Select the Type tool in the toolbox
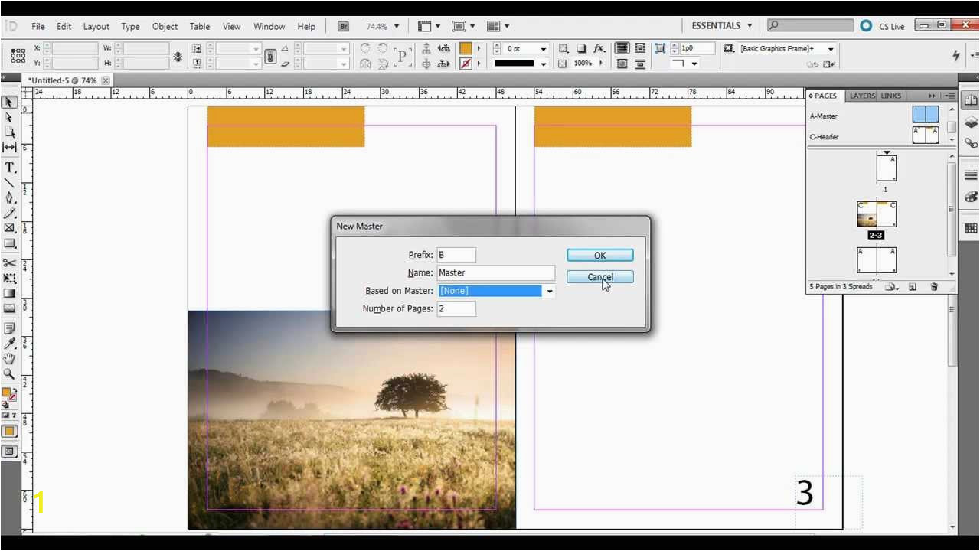The width and height of the screenshot is (980, 551). point(10,168)
